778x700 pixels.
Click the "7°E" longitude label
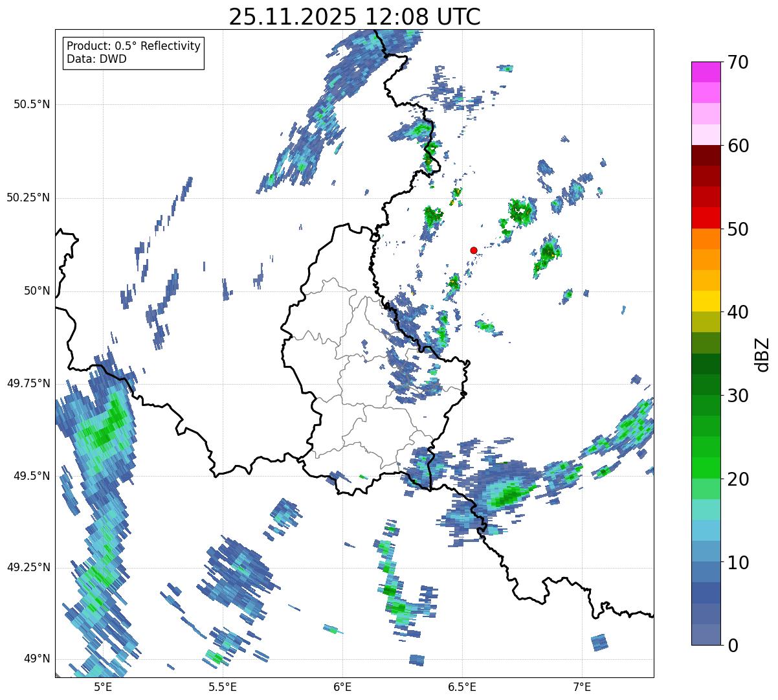pyautogui.click(x=582, y=687)
